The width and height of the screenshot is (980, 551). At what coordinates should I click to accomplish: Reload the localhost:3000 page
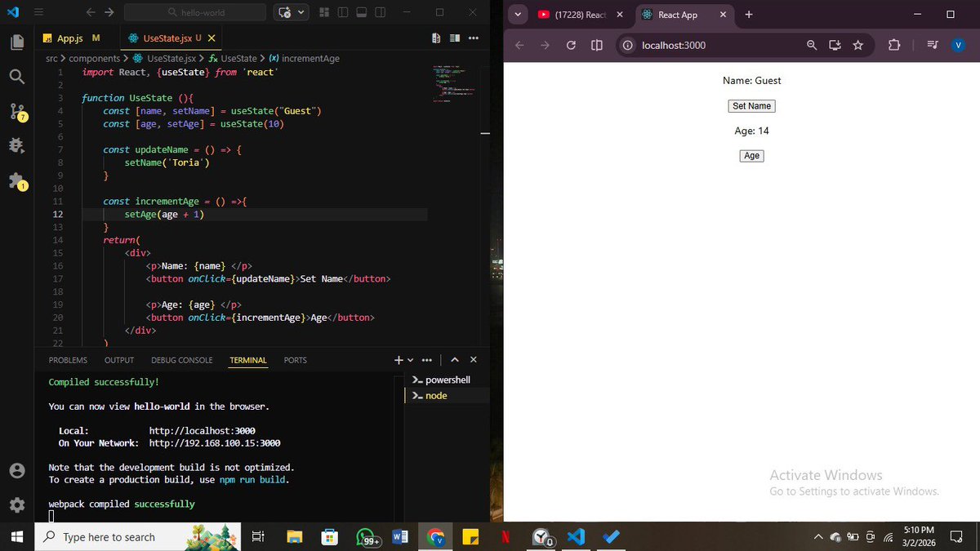tap(571, 46)
